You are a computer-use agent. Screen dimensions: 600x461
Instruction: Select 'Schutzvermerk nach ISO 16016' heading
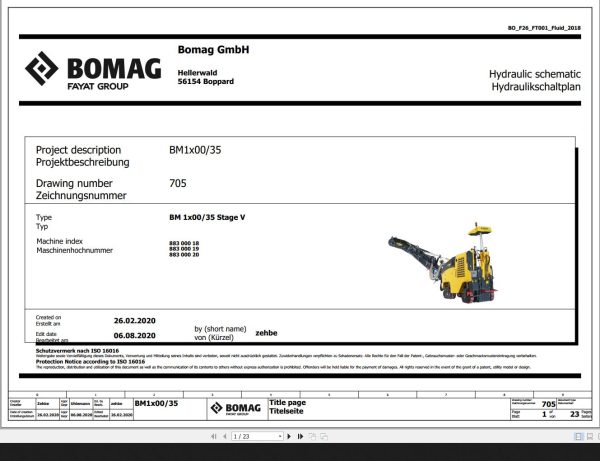pyautogui.click(x=77, y=350)
